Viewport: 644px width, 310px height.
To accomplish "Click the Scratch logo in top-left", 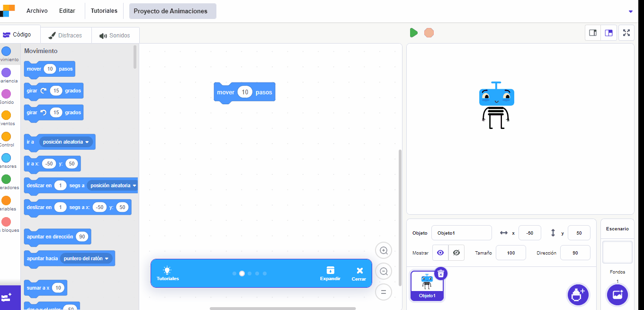I will [8, 10].
